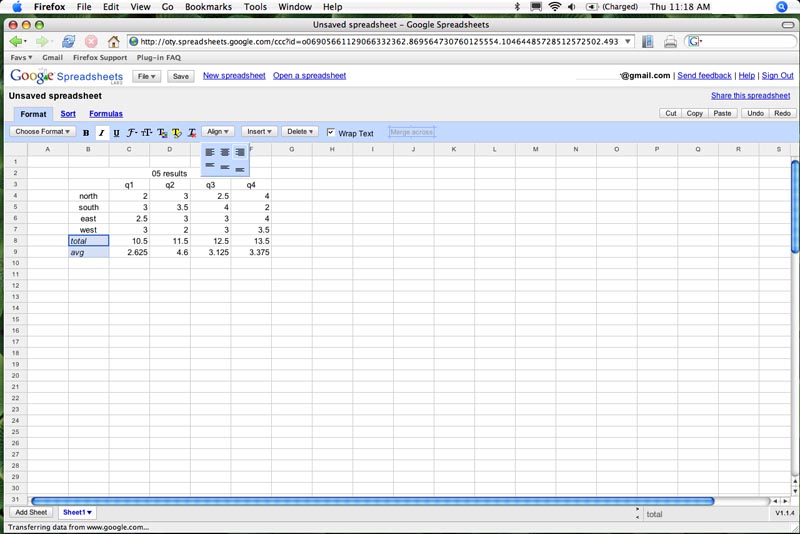Open the Bookmarks menu in menu bar

point(208,7)
